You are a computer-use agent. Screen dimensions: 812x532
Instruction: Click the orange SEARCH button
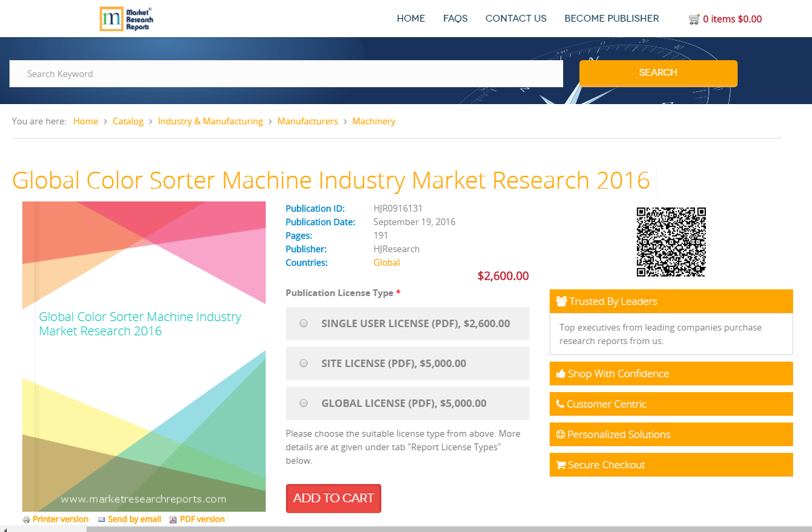point(659,73)
